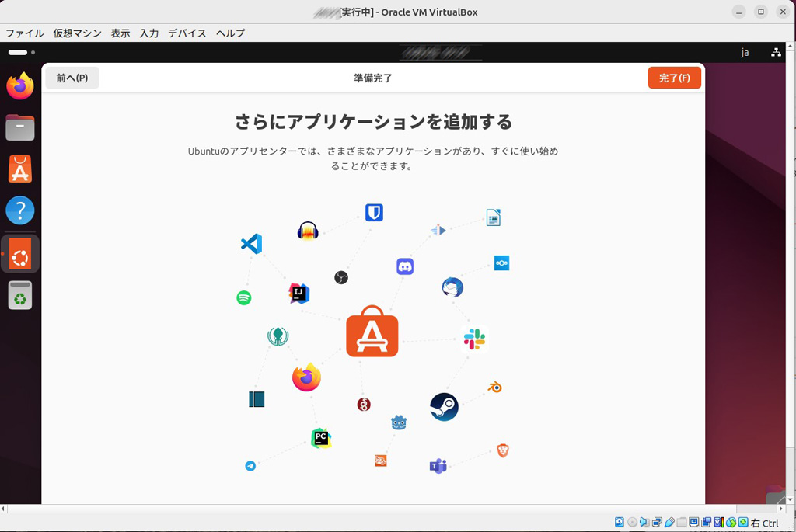The image size is (796, 532).
Task: Click the vertical scrollbar down arrow
Action: (x=791, y=499)
